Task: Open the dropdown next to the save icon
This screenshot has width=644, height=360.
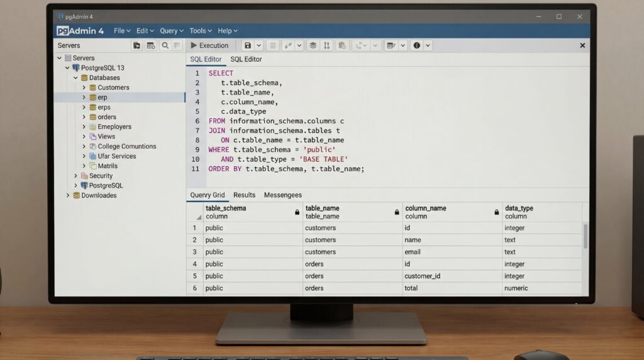Action: (x=258, y=45)
